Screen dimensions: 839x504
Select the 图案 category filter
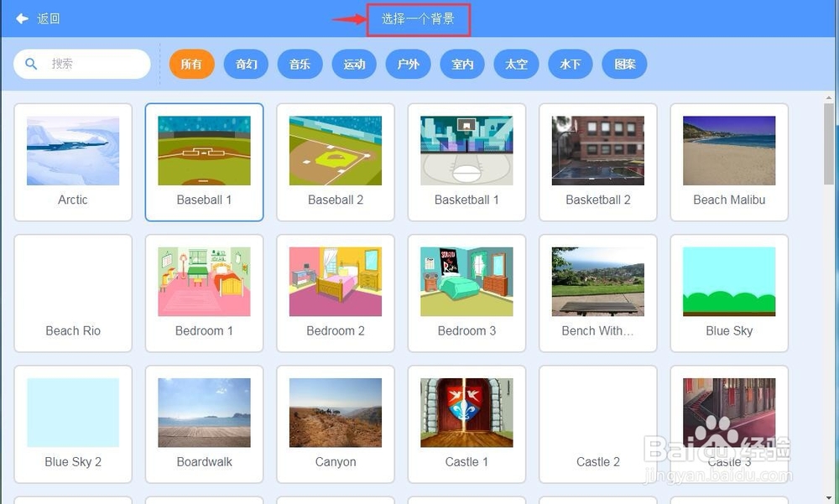624,65
